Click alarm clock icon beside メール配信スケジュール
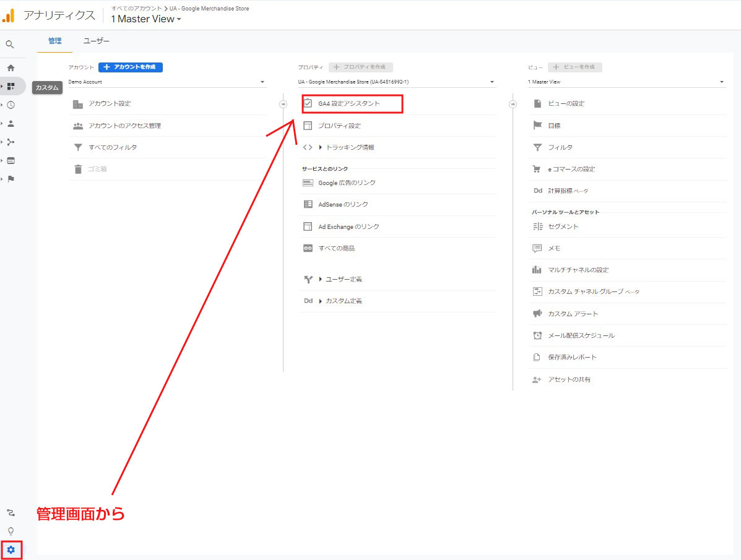This screenshot has height=560, width=741. pyautogui.click(x=537, y=335)
